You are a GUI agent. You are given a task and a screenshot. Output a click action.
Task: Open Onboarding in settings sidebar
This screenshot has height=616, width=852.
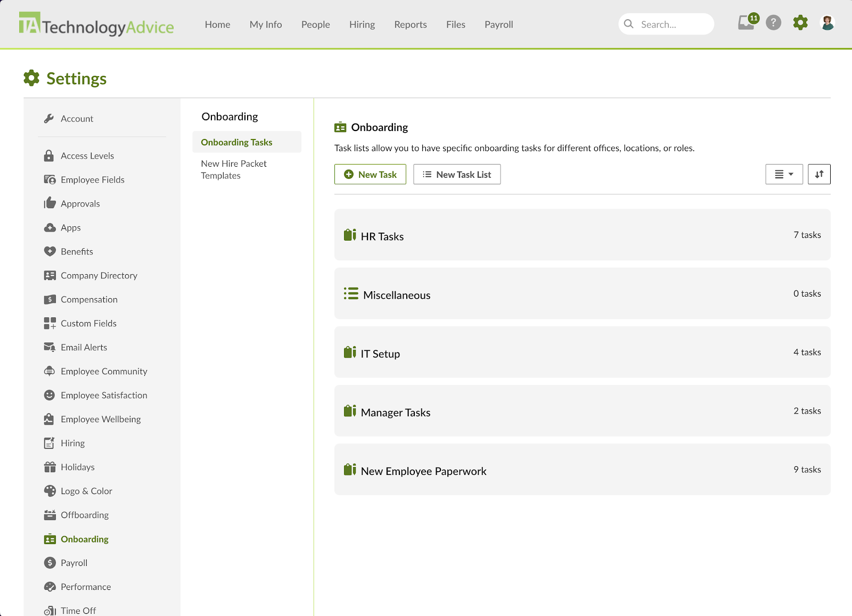[x=85, y=539]
